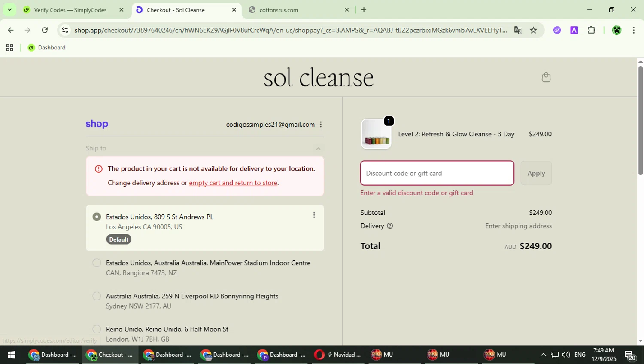Open a new browser tab
This screenshot has height=364, width=644.
pyautogui.click(x=364, y=10)
